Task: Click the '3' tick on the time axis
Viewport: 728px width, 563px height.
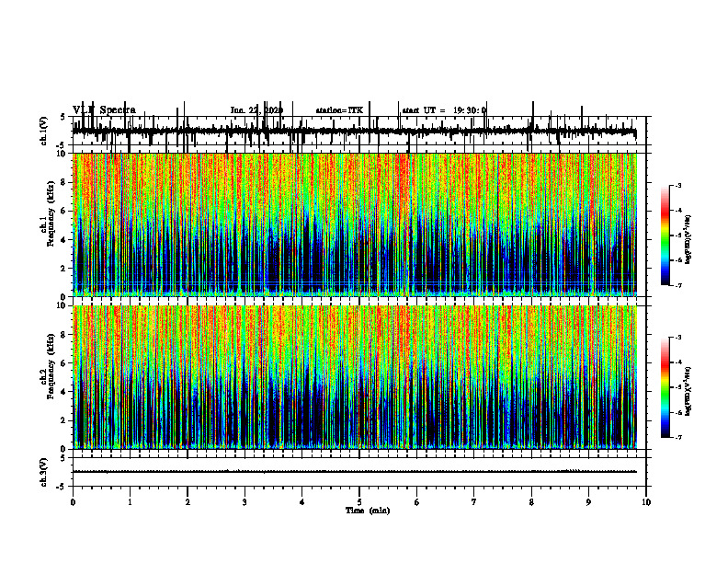Action: 245,502
